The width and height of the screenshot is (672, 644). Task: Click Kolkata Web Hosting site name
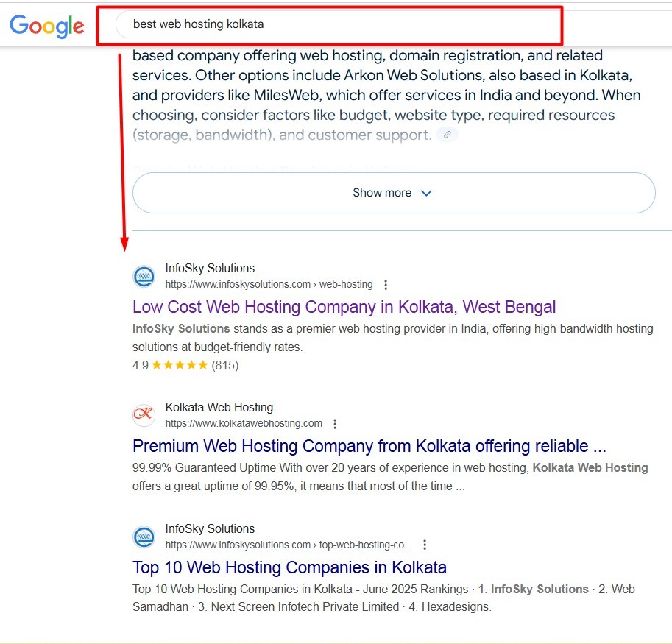click(x=219, y=407)
